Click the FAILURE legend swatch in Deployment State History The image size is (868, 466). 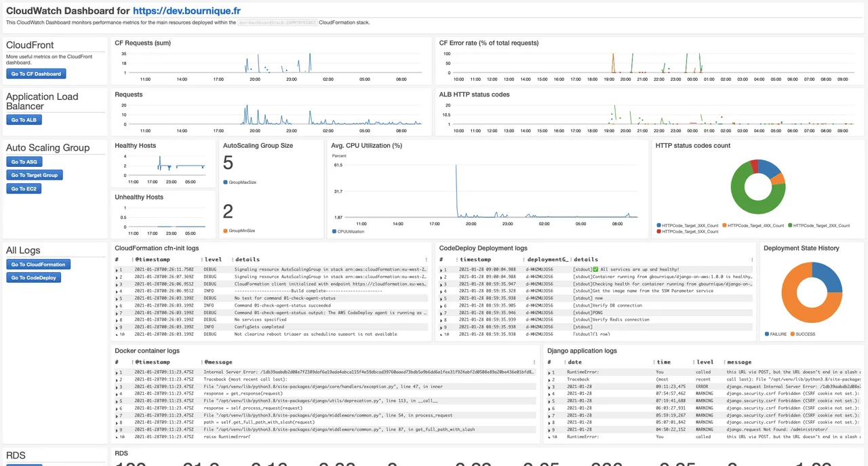pos(767,334)
